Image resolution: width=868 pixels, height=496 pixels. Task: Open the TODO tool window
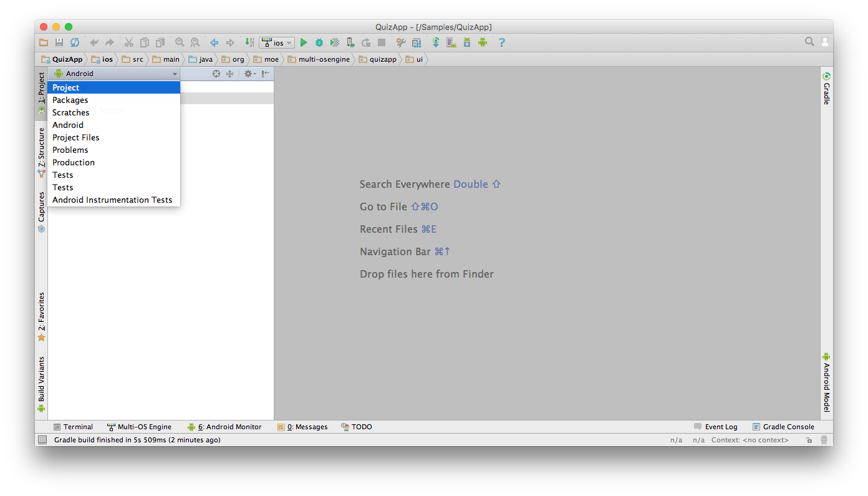[x=356, y=427]
